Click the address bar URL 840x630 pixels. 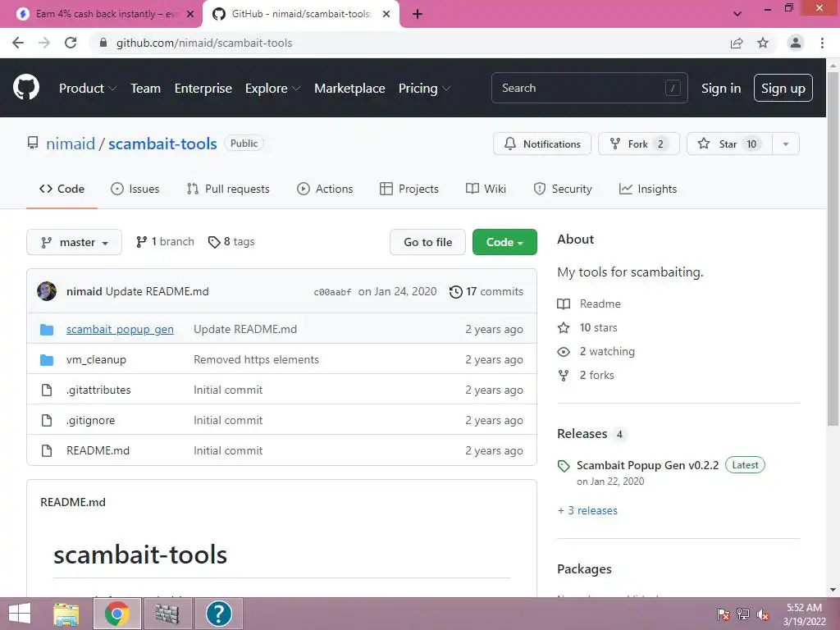coord(204,43)
